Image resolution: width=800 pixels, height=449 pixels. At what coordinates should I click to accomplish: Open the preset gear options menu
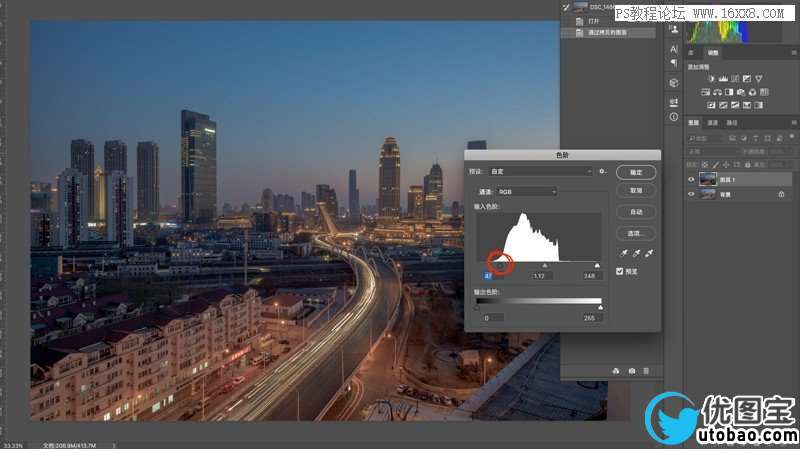coord(603,171)
